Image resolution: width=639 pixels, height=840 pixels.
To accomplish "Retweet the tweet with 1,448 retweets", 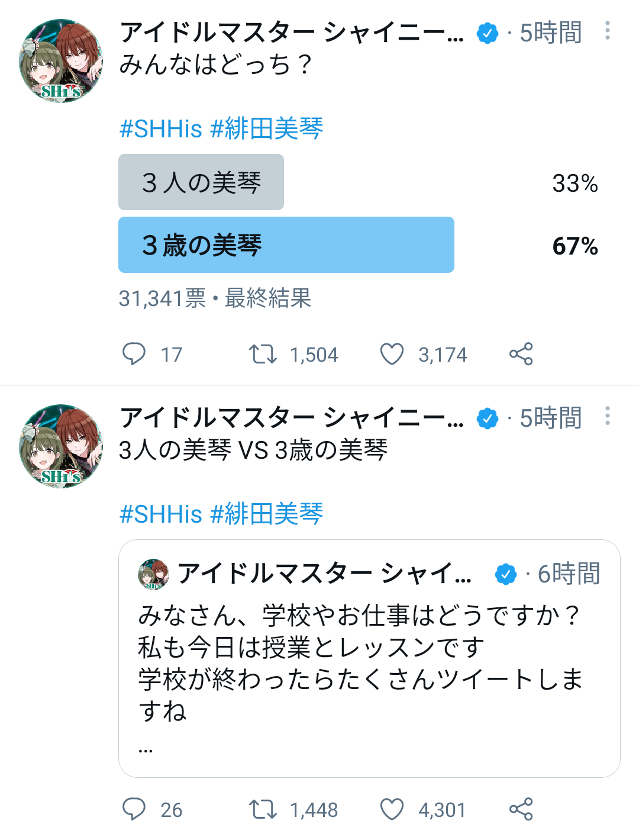I will [263, 809].
